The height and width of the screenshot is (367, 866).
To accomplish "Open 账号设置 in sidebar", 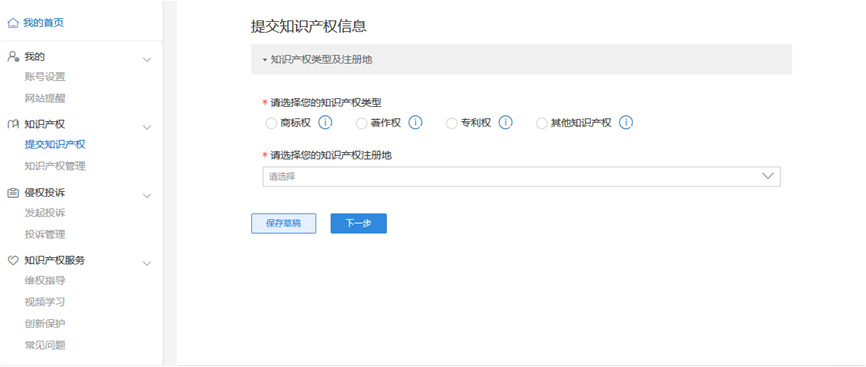I will coord(45,77).
